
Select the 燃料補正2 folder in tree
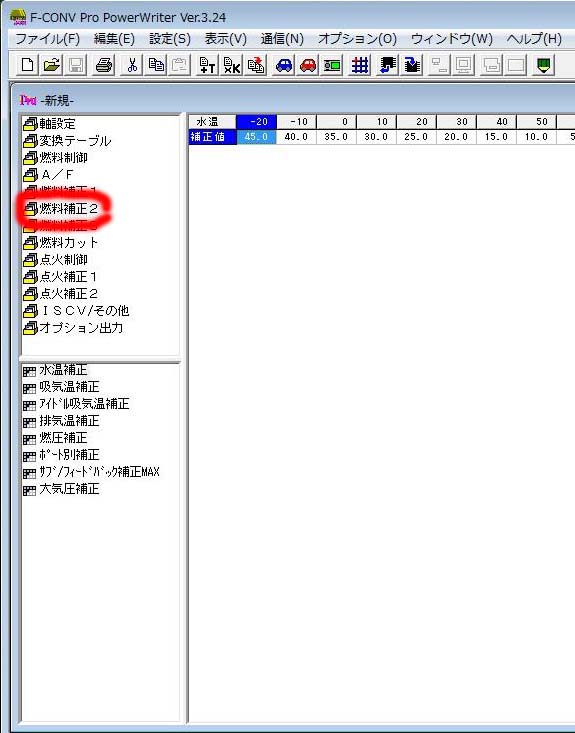point(61,208)
